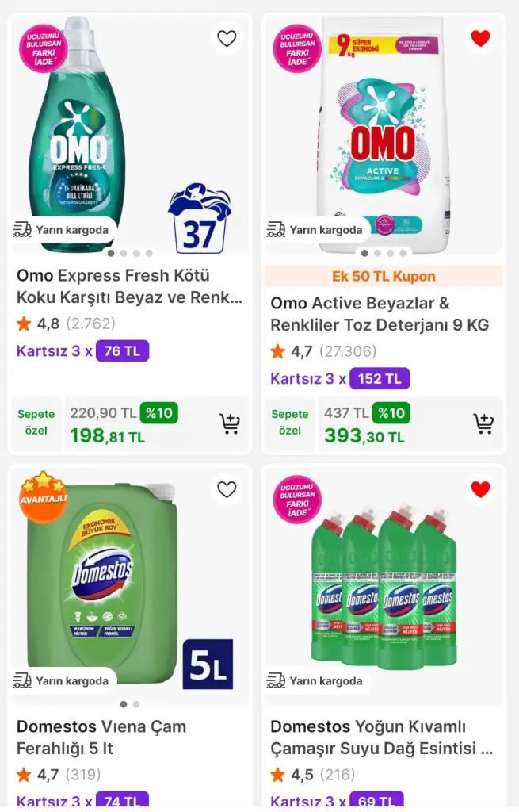Tap the Ek 50 TL Kupon banner
This screenshot has height=812, width=519.
point(384,277)
